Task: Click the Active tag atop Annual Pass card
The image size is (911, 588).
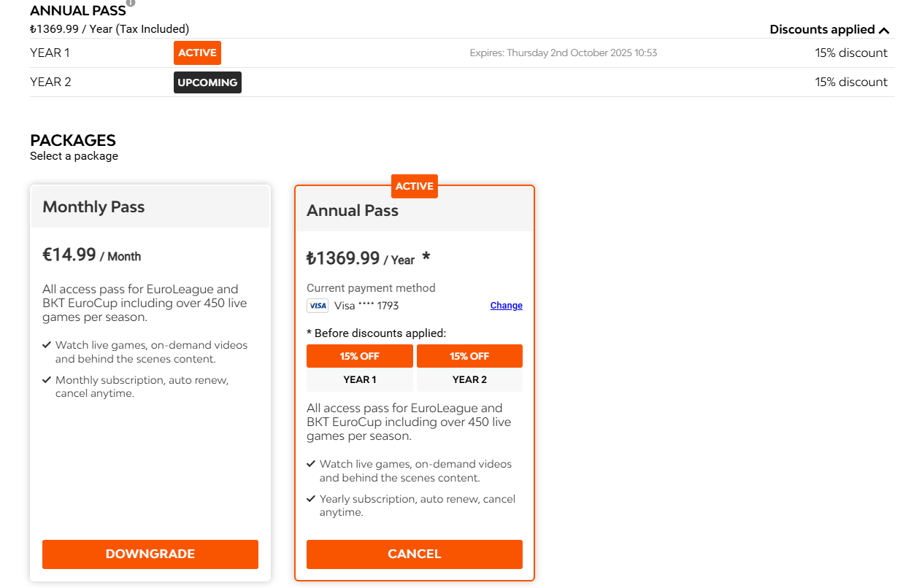Action: click(414, 186)
